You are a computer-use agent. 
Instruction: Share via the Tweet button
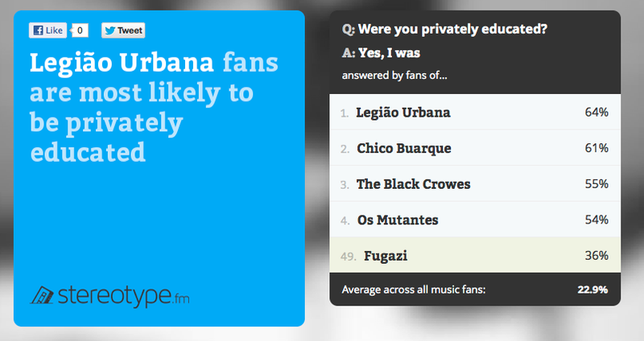point(123,31)
